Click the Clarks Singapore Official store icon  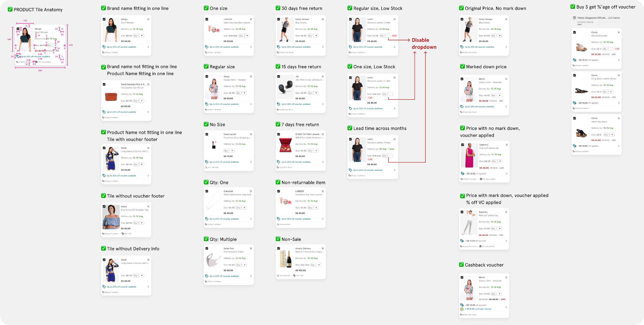574,18
